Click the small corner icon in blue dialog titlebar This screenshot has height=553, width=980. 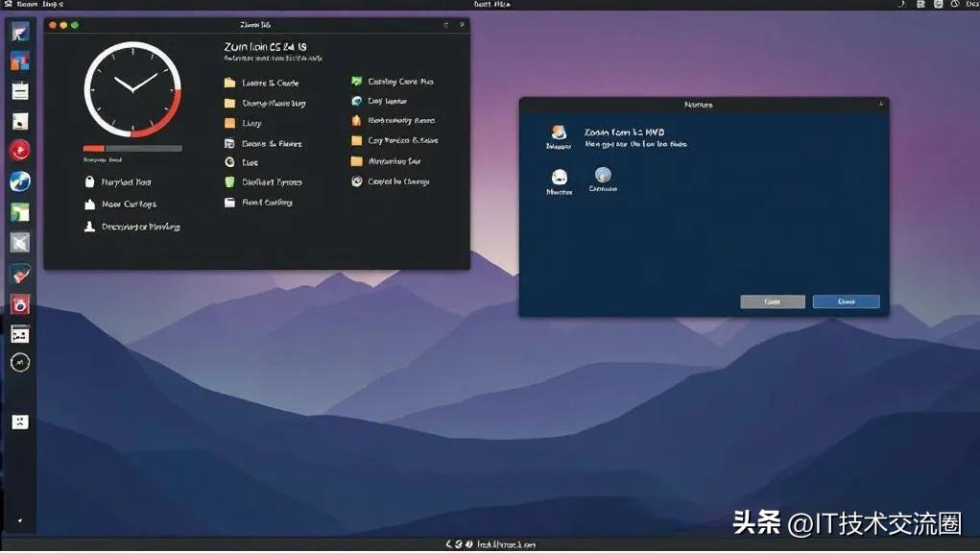881,104
